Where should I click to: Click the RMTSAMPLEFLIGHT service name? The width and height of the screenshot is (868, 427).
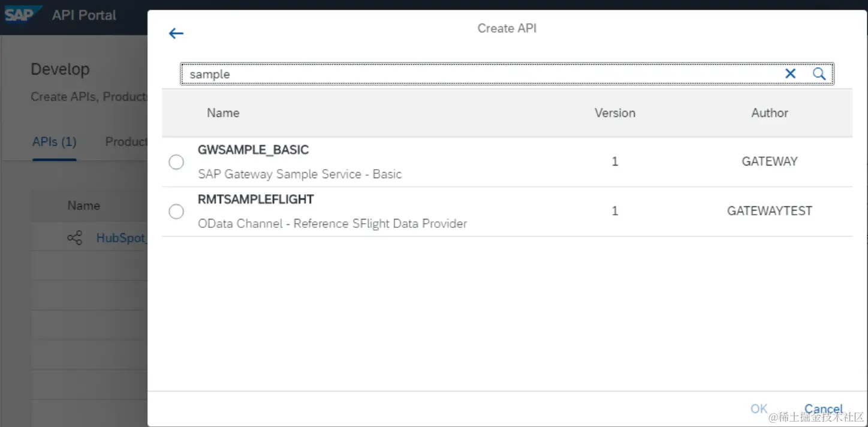(255, 199)
